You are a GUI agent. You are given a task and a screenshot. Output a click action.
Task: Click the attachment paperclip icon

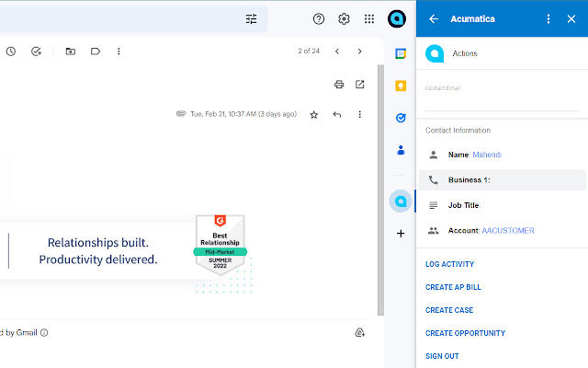(181, 113)
